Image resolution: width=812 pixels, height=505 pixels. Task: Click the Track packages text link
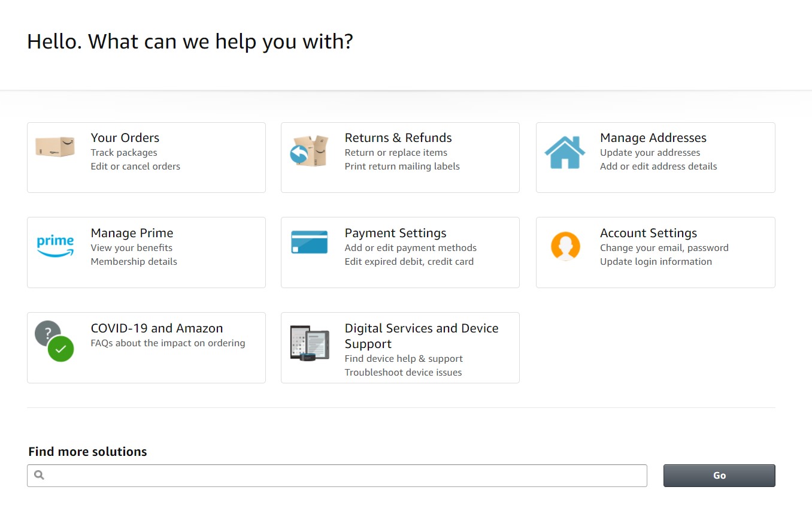click(124, 152)
